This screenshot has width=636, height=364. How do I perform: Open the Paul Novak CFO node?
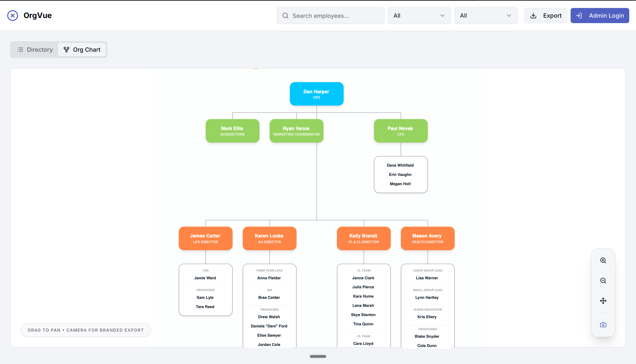click(x=401, y=131)
